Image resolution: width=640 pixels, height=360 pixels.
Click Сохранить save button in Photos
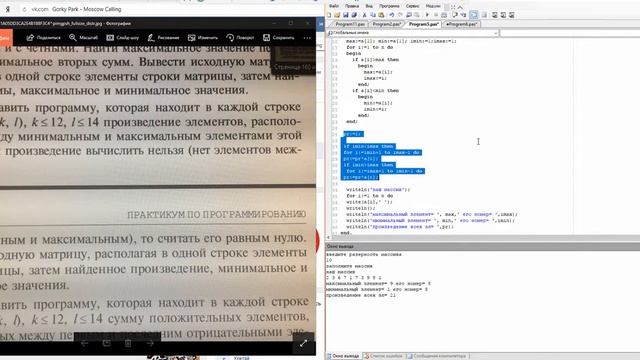pyautogui.click(x=278, y=38)
